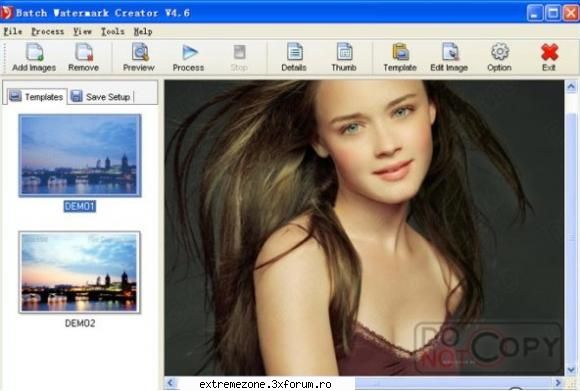580x391 pixels.
Task: Click the DEMO1 label text
Action: pos(80,206)
